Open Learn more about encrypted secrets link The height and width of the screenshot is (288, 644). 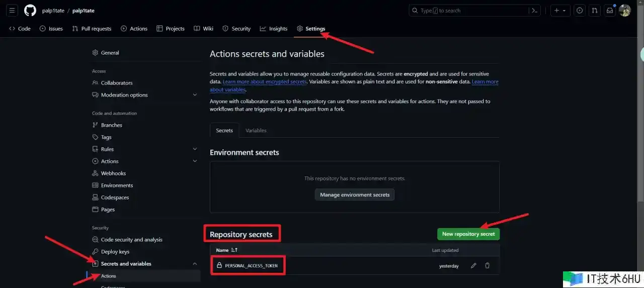click(265, 82)
